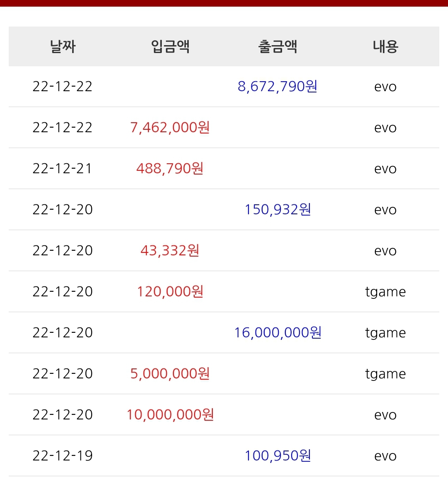Click tgame label beside 5,000,000원
448x487 pixels.
[x=385, y=374]
